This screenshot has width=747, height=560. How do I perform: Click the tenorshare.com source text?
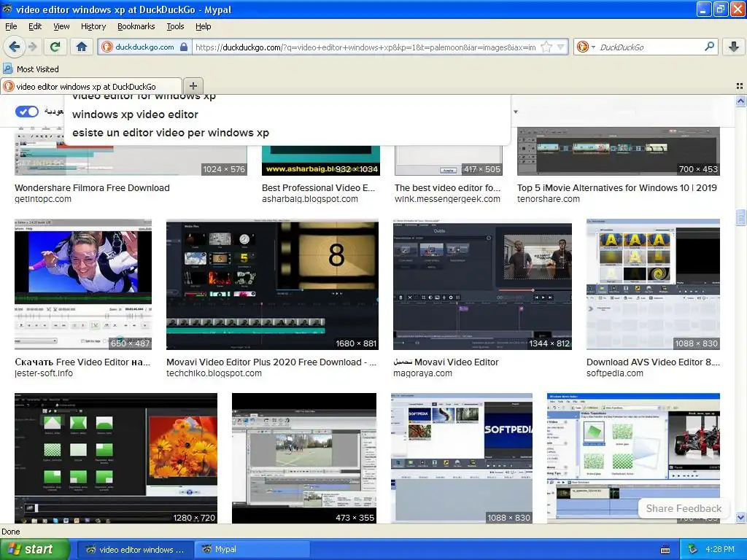tap(549, 199)
